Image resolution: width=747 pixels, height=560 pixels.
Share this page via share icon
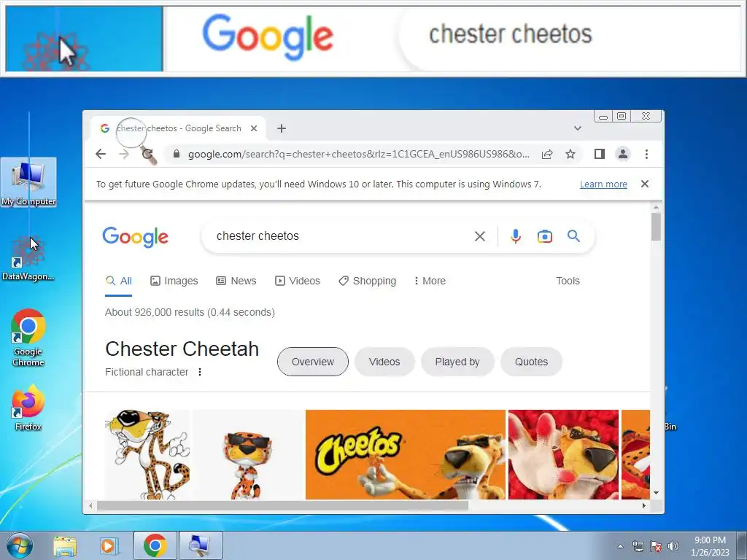pyautogui.click(x=547, y=154)
